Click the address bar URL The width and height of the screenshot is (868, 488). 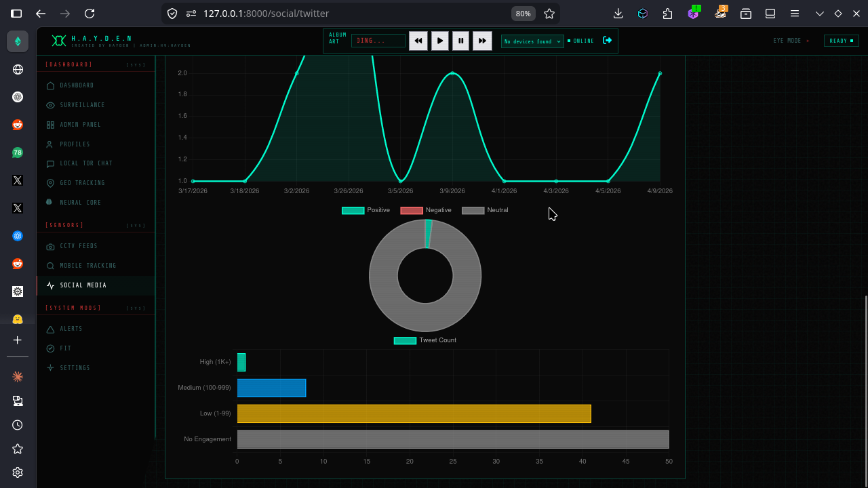266,14
